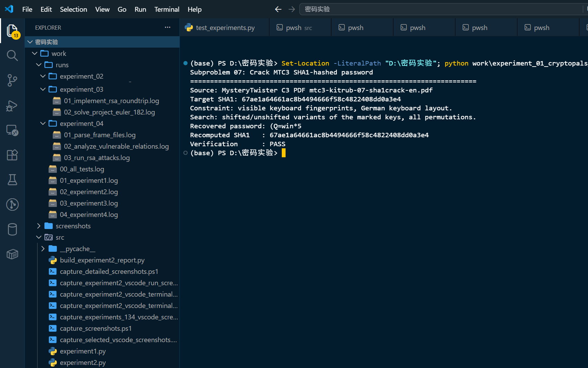This screenshot has width=588, height=368.
Task: Collapse the runs folder chevron
Action: (x=39, y=65)
